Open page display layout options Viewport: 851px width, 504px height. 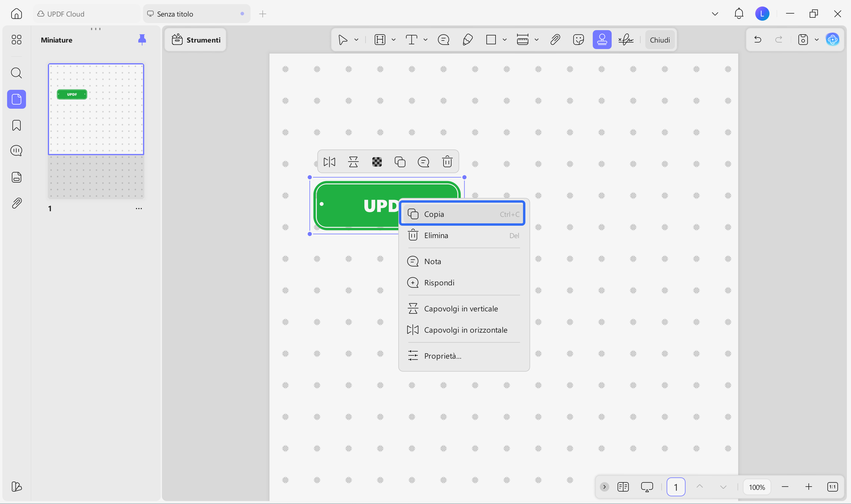tap(623, 487)
